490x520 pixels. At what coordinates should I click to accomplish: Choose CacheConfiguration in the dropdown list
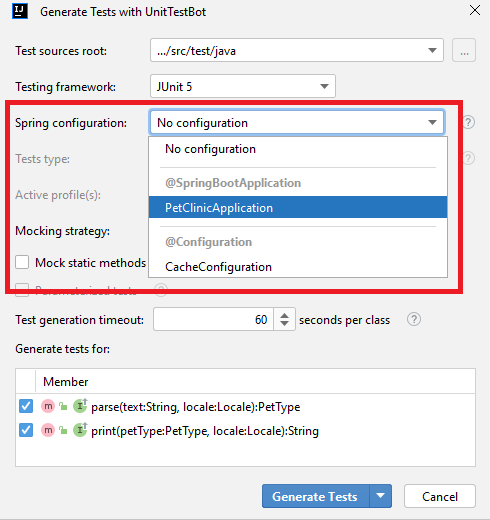(x=298, y=267)
